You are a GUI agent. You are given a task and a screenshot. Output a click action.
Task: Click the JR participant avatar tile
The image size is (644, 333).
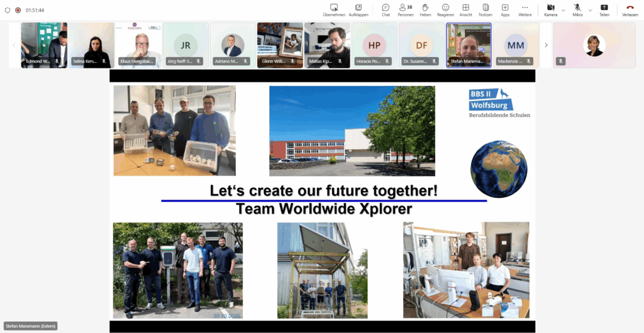pos(186,45)
